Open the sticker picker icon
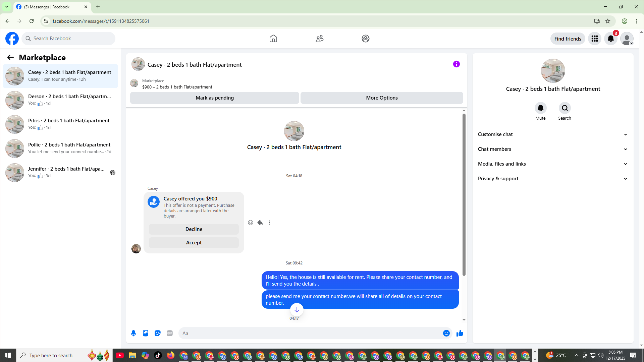 (158, 333)
